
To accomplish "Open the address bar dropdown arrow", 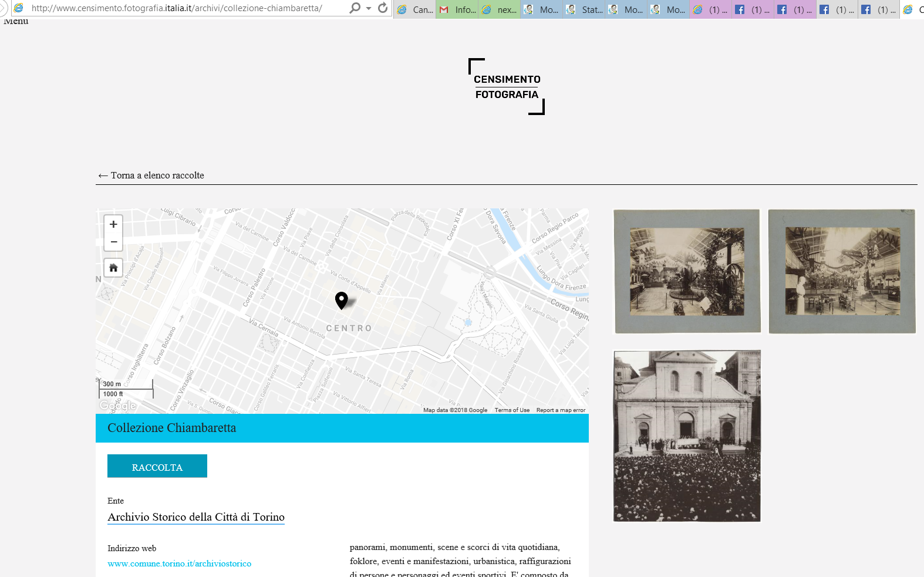I will click(369, 8).
